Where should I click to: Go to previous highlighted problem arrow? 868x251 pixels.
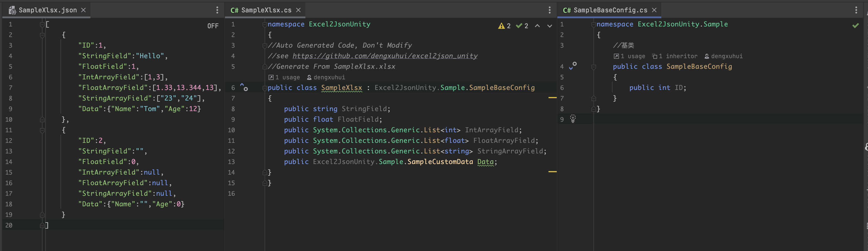537,26
